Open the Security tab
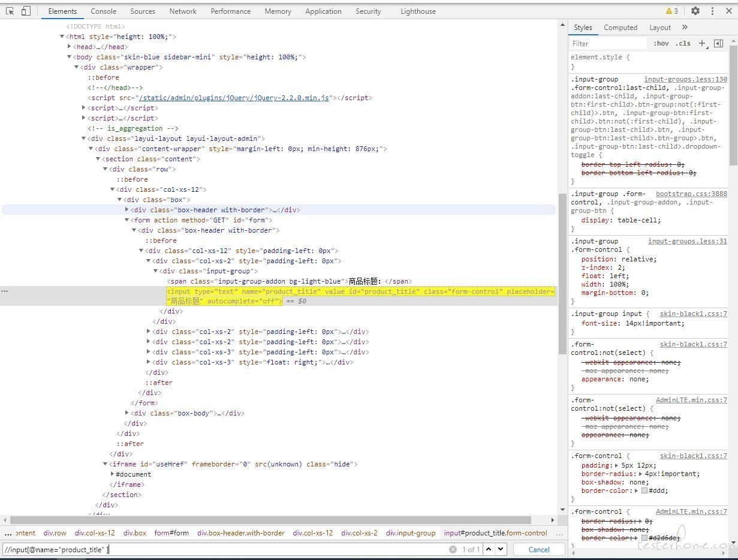738x560 pixels. click(368, 11)
